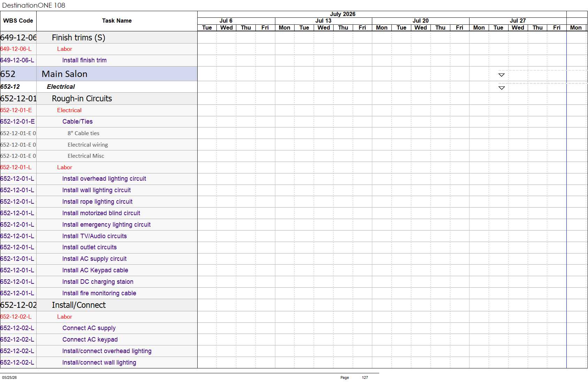Select 'Connect AC keypad' task
Image resolution: width=588 pixels, height=382 pixels.
pos(99,340)
